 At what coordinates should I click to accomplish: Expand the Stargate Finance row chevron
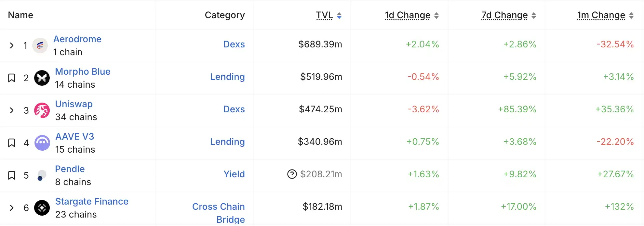[12, 208]
